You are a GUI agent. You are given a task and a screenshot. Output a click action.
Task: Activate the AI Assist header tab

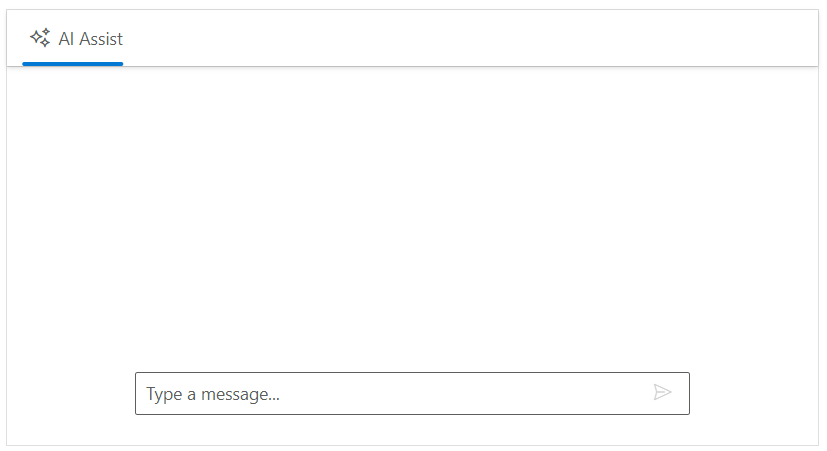click(x=73, y=39)
